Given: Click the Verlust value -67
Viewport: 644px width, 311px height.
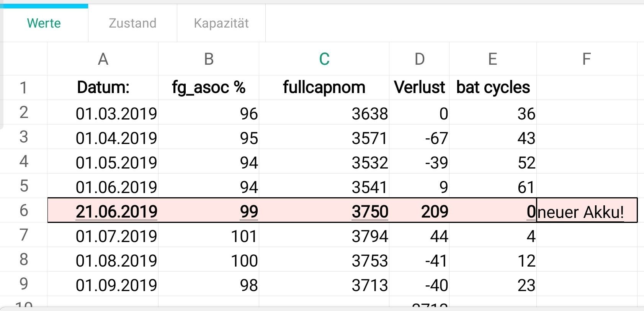Looking at the screenshot, I should (419, 137).
